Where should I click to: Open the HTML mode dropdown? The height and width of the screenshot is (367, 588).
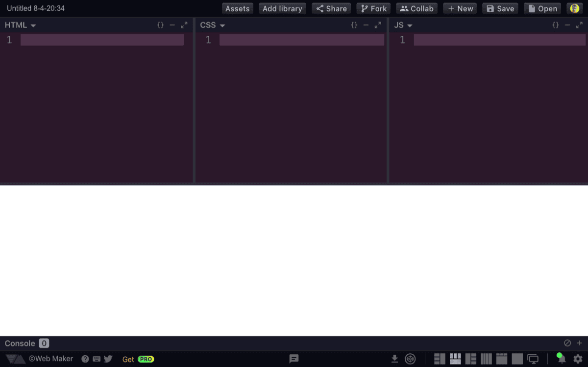point(32,25)
